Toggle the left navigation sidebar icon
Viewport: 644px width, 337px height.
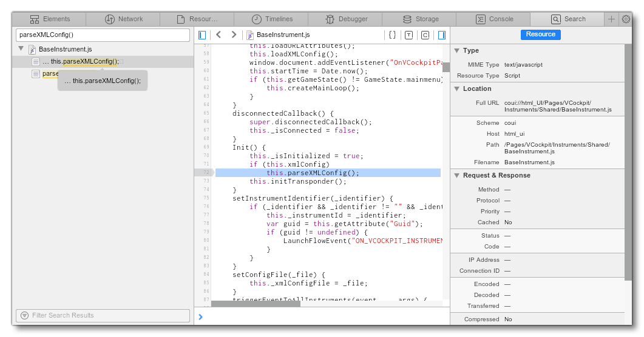point(202,35)
